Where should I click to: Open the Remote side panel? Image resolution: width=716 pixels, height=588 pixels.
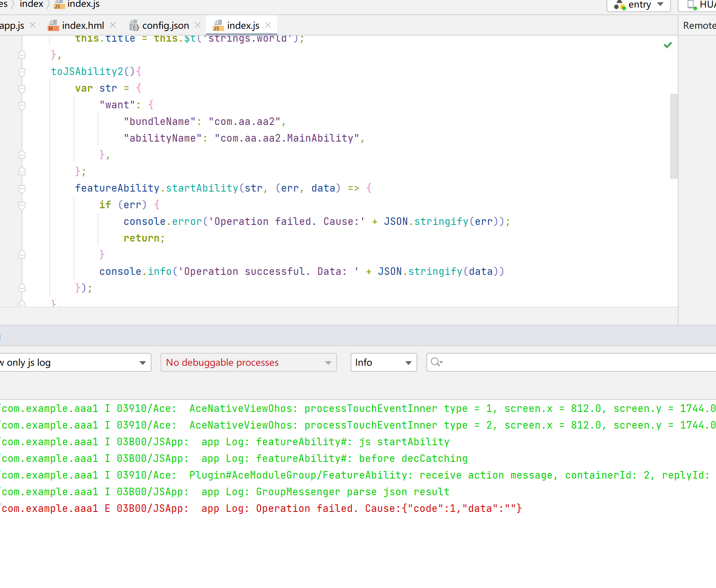click(x=699, y=25)
